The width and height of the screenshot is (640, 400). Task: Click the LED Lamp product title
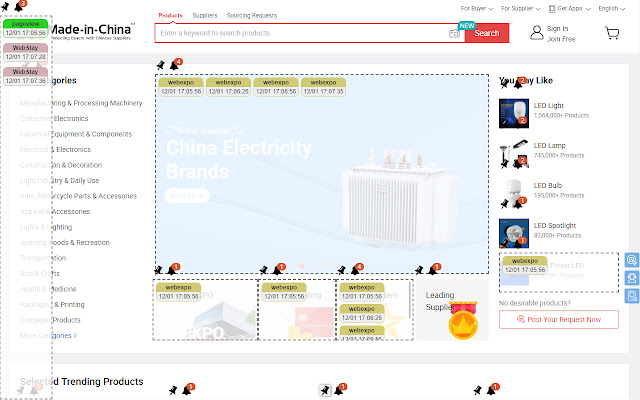pos(549,146)
